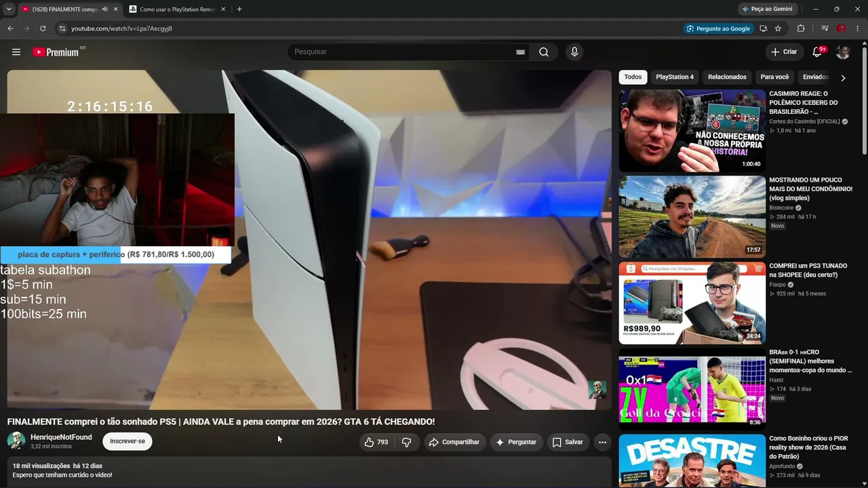868x488 pixels.
Task: Open HenriqueNotFound channel name link
Action: coord(61,437)
